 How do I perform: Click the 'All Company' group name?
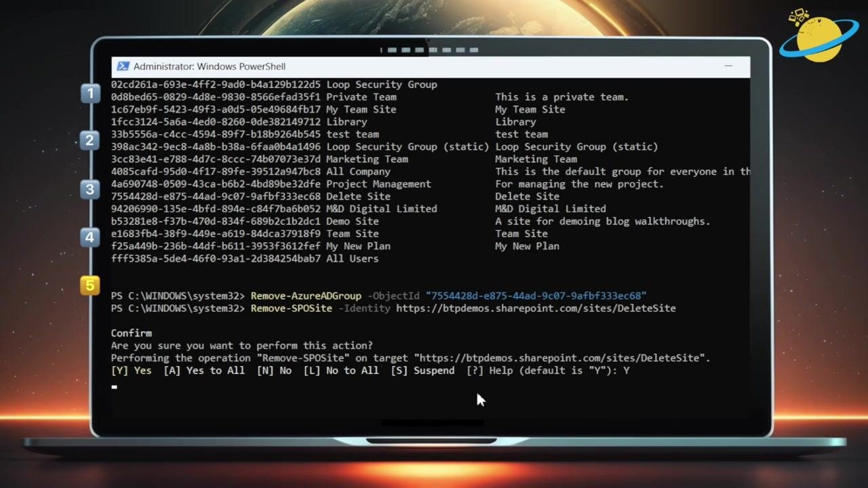pos(358,171)
